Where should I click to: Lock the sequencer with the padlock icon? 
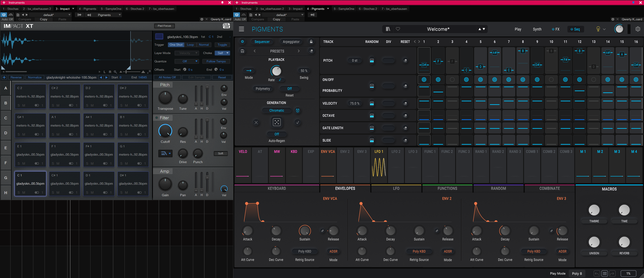311,42
